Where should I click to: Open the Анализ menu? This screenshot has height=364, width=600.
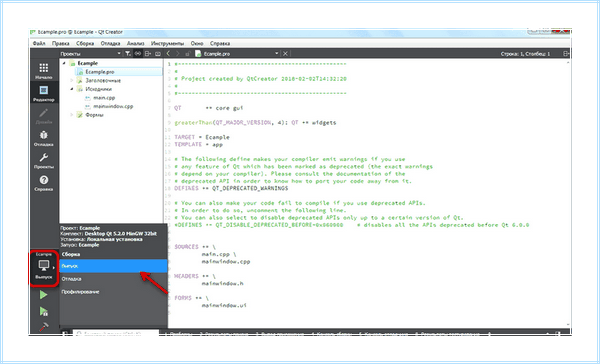coord(135,43)
